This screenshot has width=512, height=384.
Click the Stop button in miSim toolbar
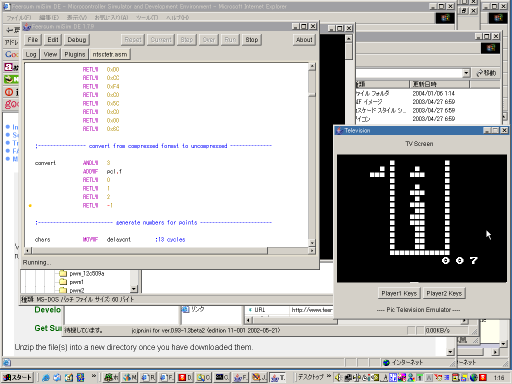[252, 40]
